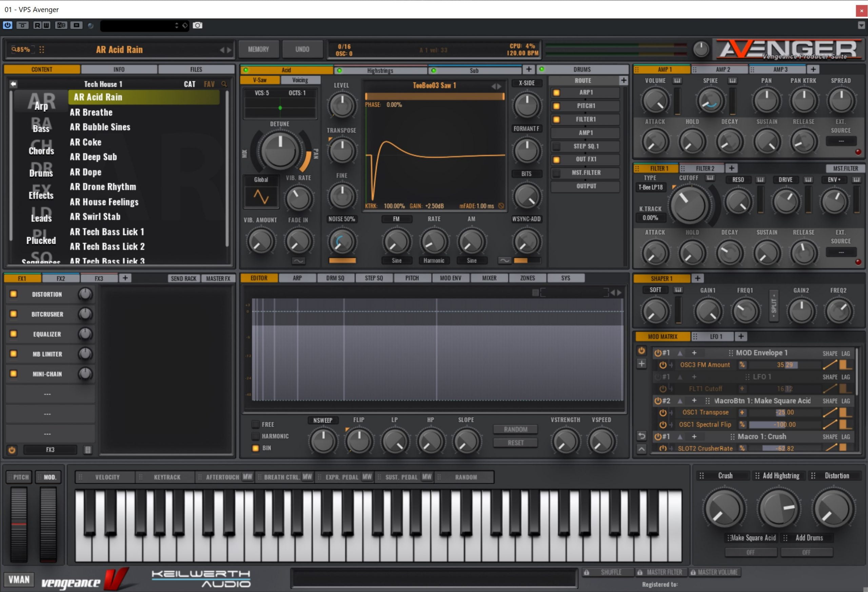Click the preset search magnifier icon
Image resolution: width=868 pixels, height=592 pixels.
pyautogui.click(x=224, y=84)
